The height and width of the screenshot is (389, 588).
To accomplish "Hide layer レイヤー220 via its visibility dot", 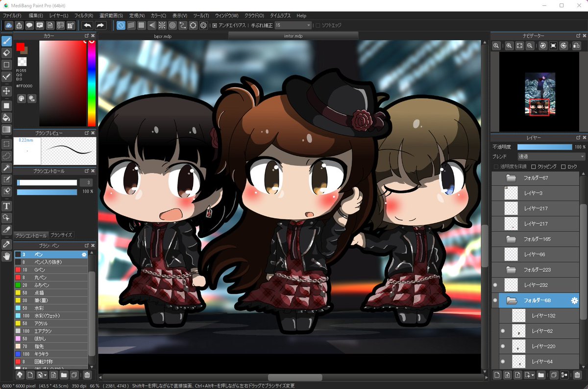I will pos(503,346).
